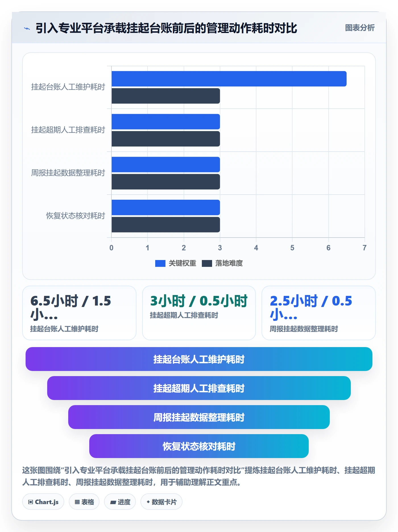The width and height of the screenshot is (398, 532).
Task: Click dark bar for 挂起台账人工维护耗时
Action: click(166, 96)
